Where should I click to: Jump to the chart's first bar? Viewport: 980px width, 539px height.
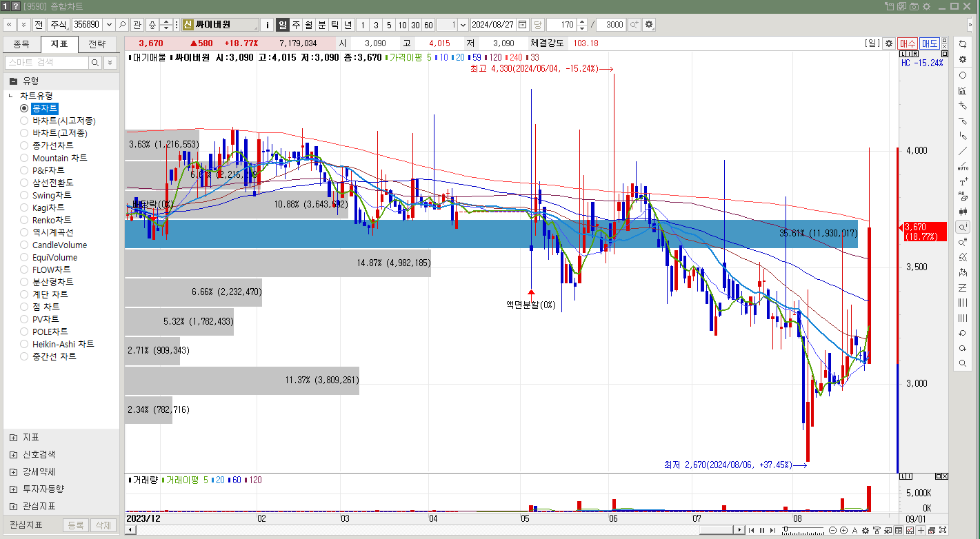point(751,530)
